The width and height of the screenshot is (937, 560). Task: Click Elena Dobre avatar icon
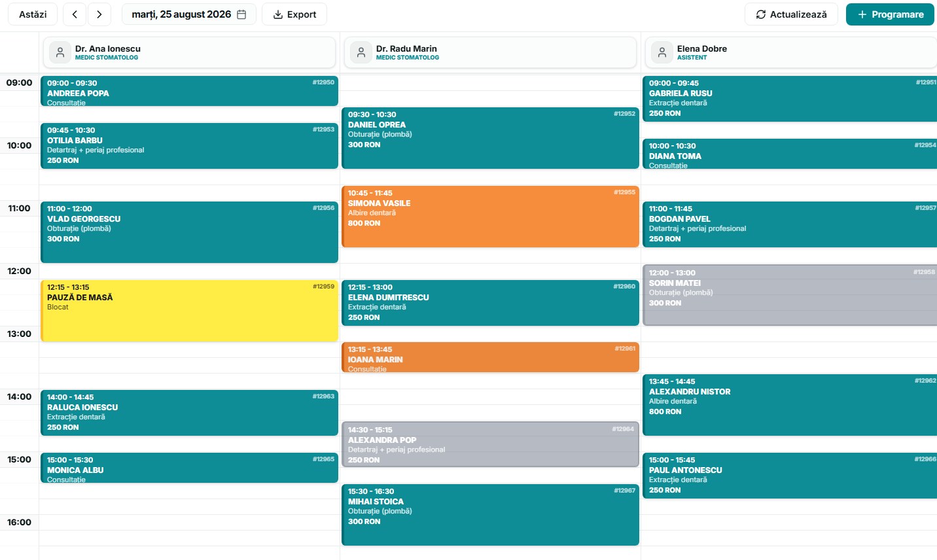[x=662, y=52]
